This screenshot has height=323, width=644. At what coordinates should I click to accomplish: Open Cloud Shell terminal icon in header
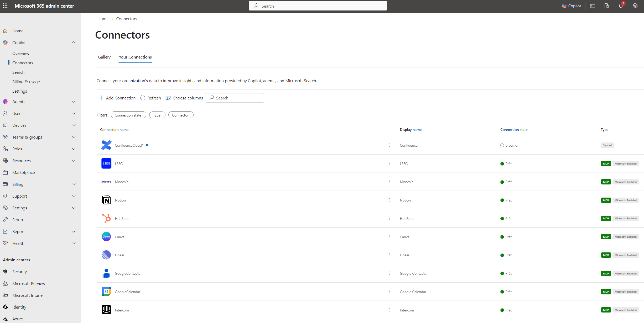point(593,6)
